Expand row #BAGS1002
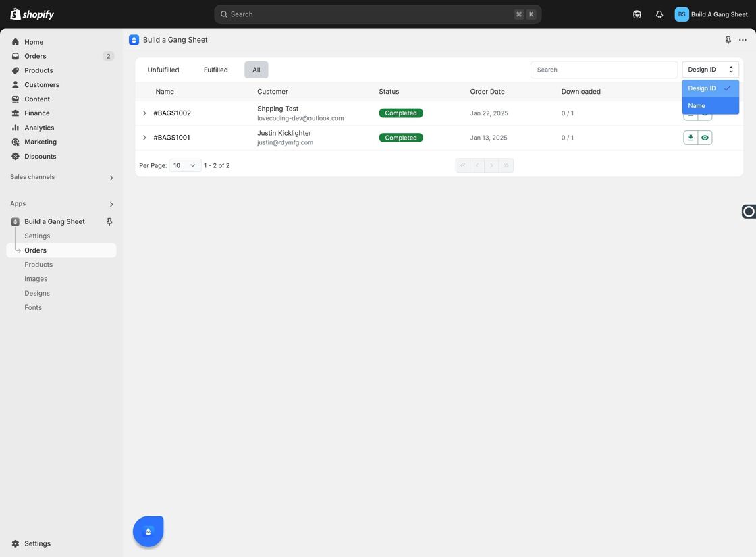This screenshot has width=756, height=557. click(x=144, y=113)
